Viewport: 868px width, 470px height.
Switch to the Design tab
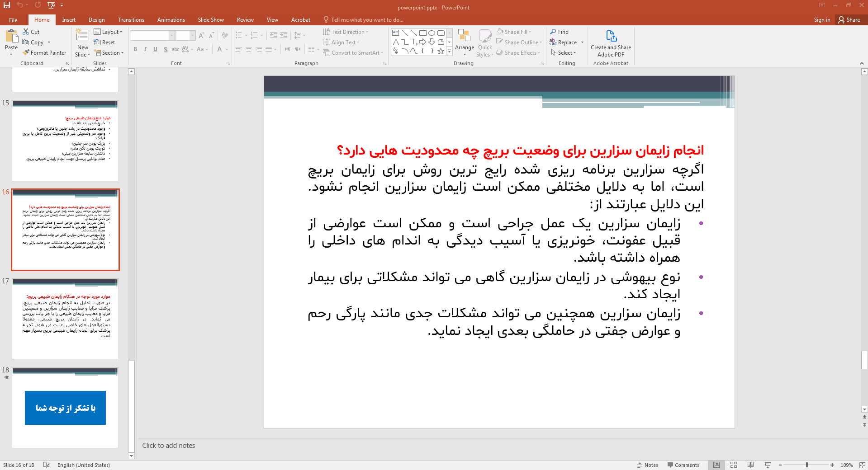pos(96,20)
